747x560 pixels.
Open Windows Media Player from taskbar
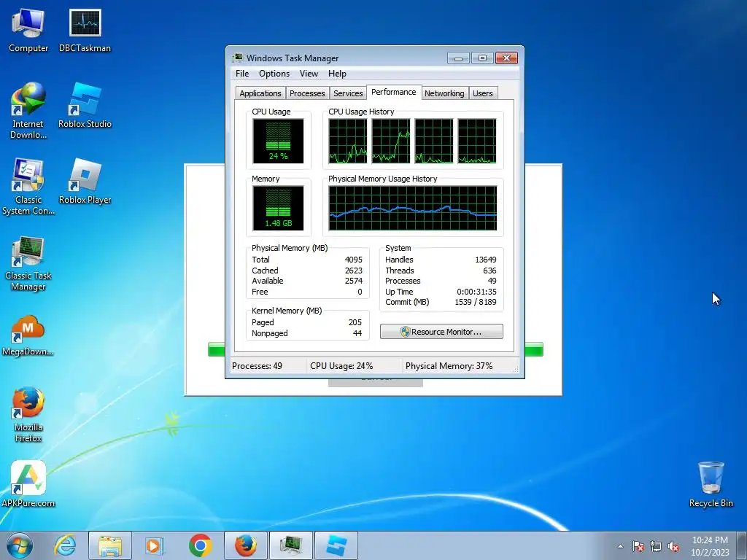point(155,545)
